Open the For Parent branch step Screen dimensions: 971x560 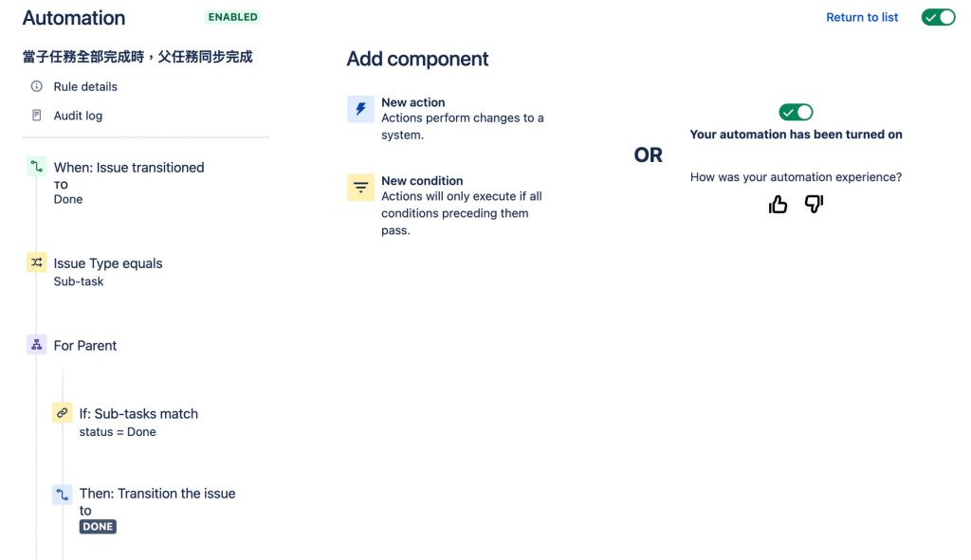pyautogui.click(x=85, y=346)
